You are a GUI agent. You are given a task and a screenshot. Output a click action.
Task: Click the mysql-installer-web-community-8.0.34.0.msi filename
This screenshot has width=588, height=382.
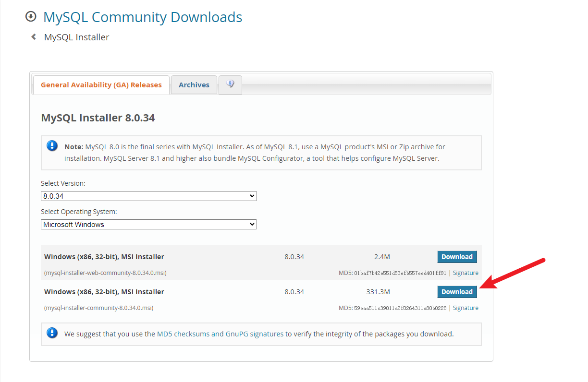click(105, 273)
